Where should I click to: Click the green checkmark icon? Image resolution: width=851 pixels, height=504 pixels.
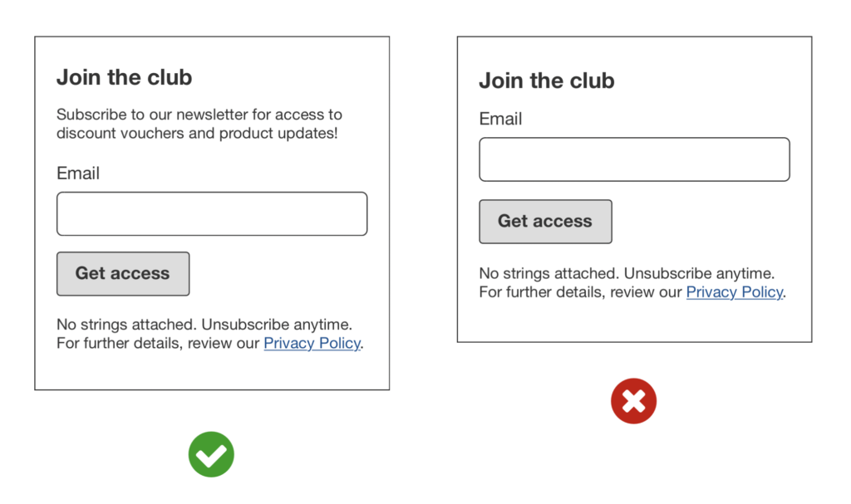coord(211,454)
